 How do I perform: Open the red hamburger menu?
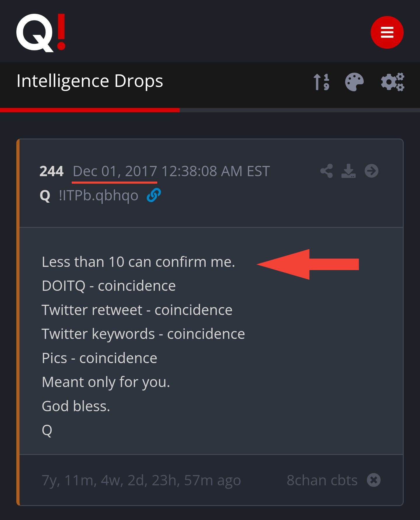coord(387,32)
